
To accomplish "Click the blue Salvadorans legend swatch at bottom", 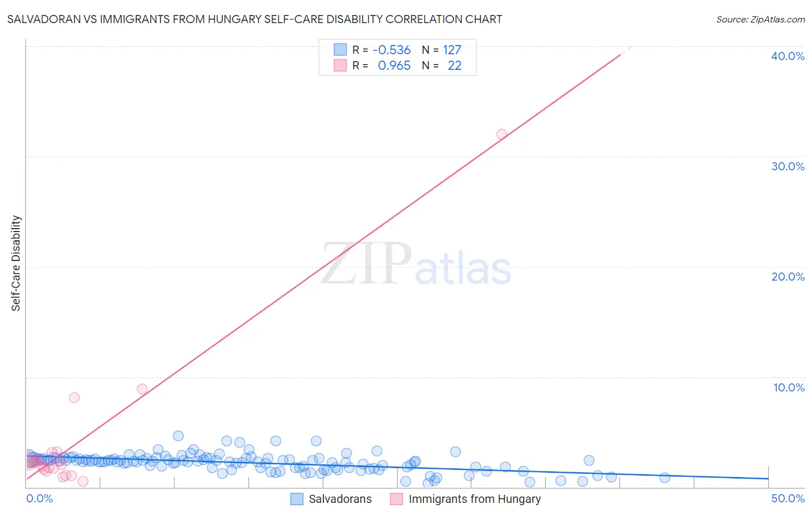I will click(x=297, y=499).
